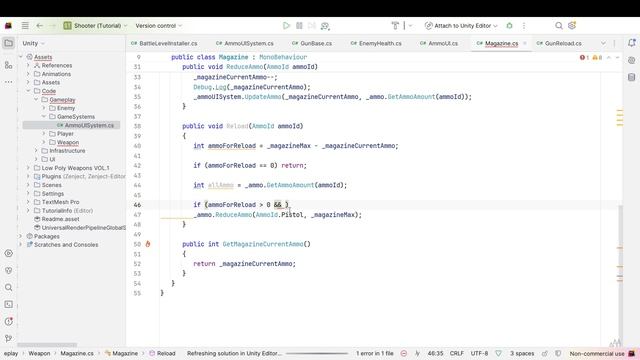Navigate back with the left arrow
Screen dimensions: 640x360
coord(40,26)
